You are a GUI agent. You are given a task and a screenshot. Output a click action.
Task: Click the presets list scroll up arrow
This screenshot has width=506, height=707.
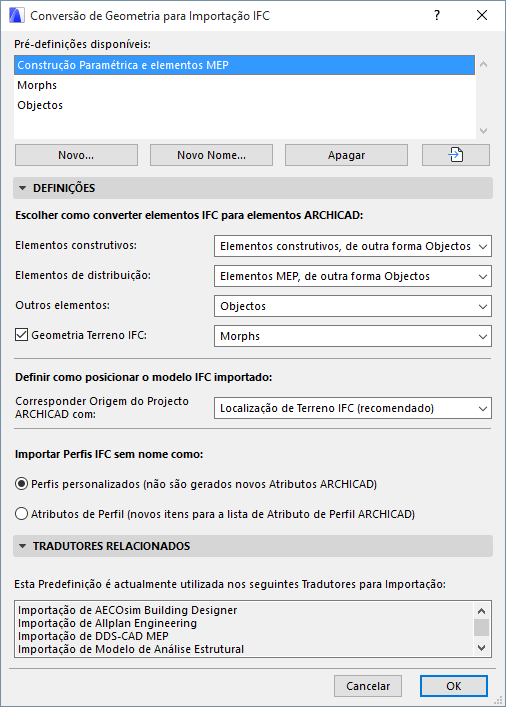point(483,64)
